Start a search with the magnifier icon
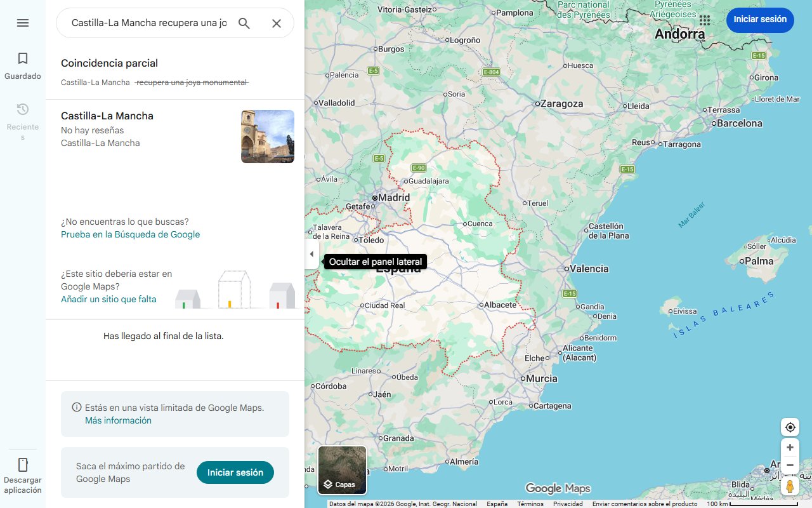812x508 pixels. click(x=244, y=23)
